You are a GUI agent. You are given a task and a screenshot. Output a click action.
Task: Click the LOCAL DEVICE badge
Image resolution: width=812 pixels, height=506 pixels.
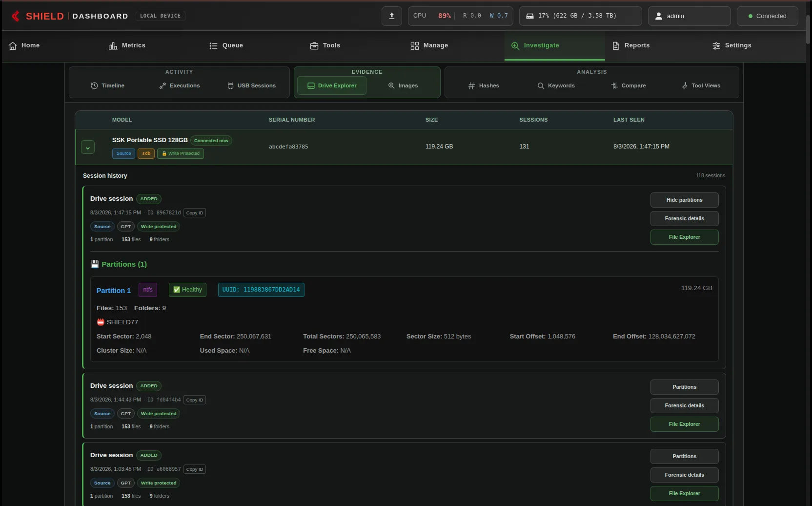pos(160,16)
